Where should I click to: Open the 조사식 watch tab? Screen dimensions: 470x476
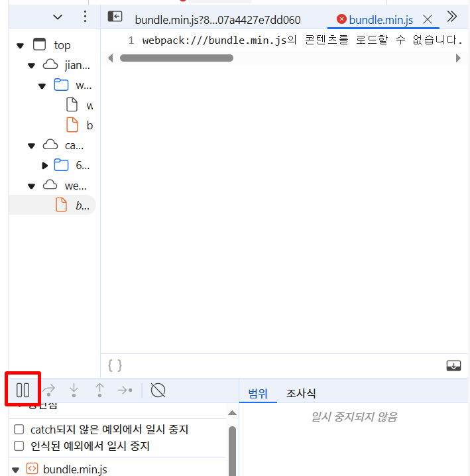point(301,393)
